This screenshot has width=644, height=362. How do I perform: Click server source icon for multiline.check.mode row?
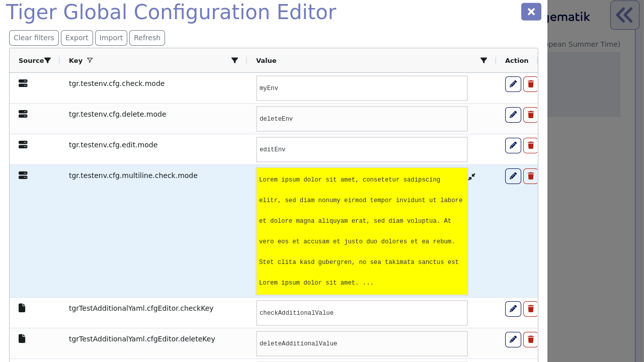[x=23, y=175]
